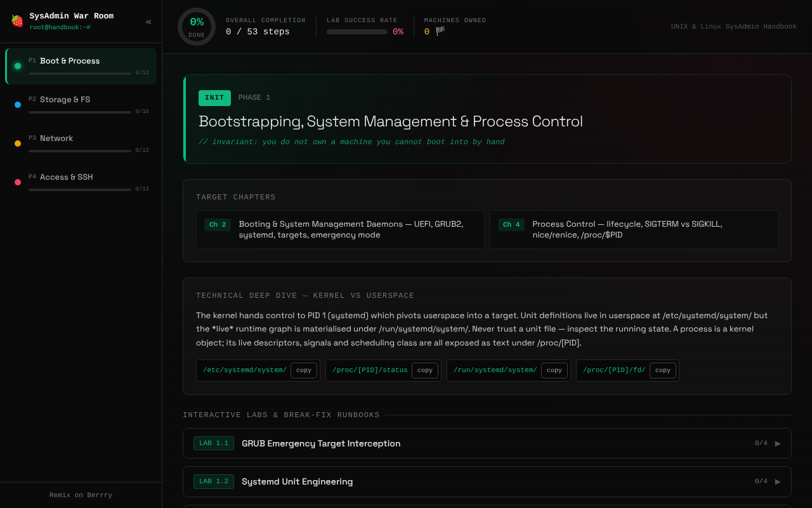The image size is (812, 508).
Task: Click the /proc/[PID]/status path text
Action: pyautogui.click(x=370, y=370)
